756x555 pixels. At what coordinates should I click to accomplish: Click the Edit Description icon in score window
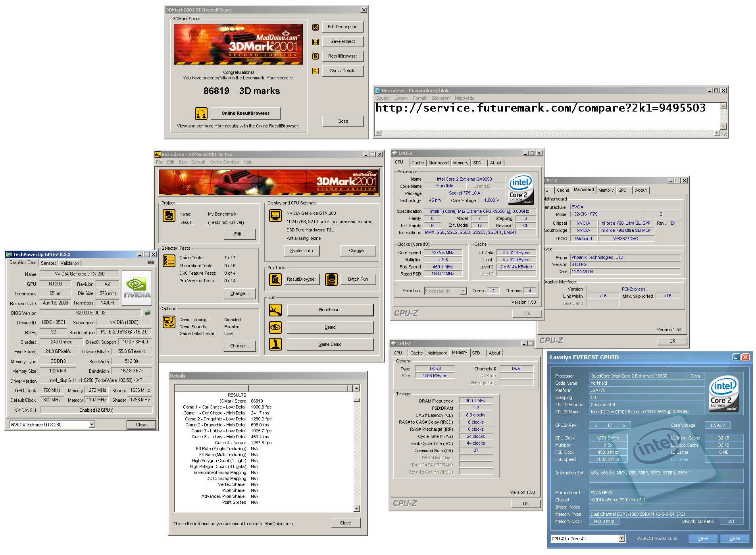pos(315,27)
